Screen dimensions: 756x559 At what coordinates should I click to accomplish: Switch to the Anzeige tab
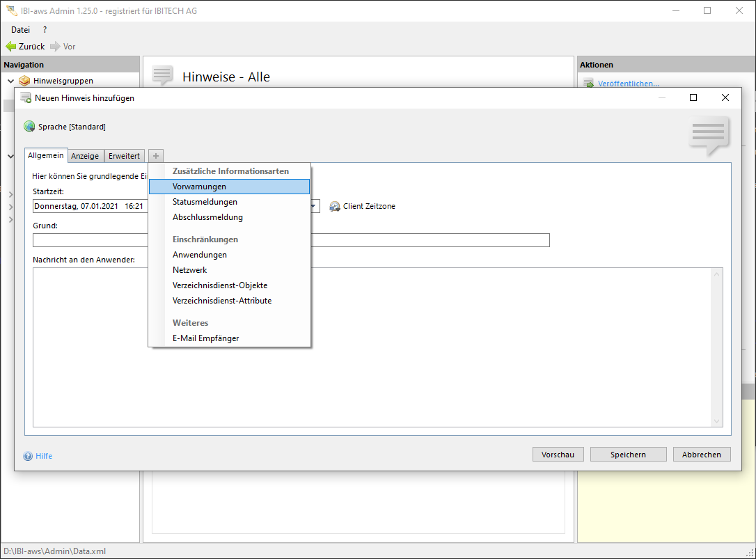point(85,156)
